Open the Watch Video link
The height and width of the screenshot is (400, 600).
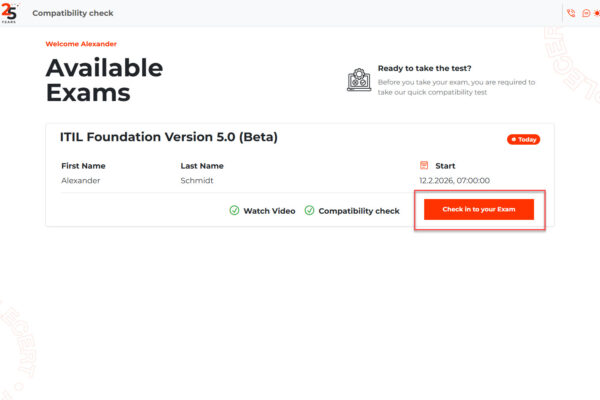(269, 211)
